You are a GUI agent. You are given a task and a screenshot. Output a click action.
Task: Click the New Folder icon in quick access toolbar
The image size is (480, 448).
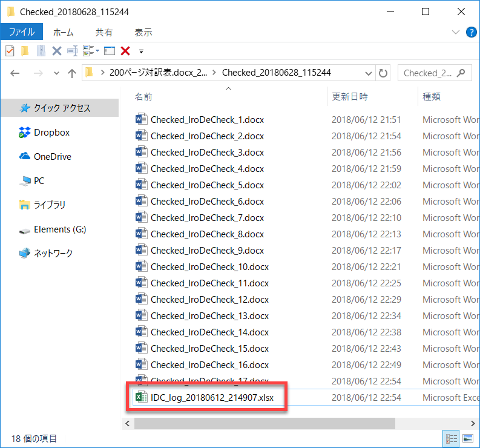tap(25, 51)
